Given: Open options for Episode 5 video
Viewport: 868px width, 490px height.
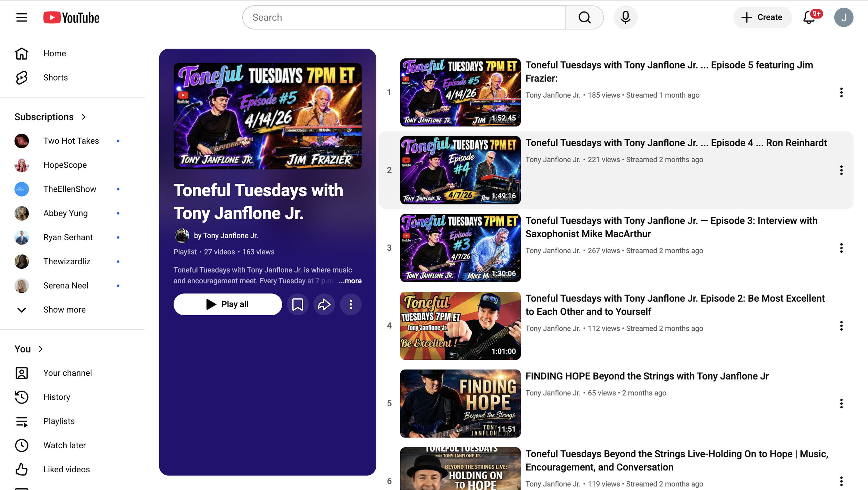Looking at the screenshot, I should tap(841, 92).
